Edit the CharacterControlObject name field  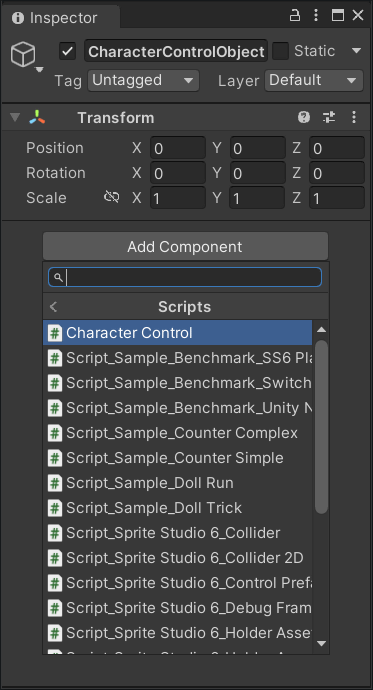pos(176,51)
